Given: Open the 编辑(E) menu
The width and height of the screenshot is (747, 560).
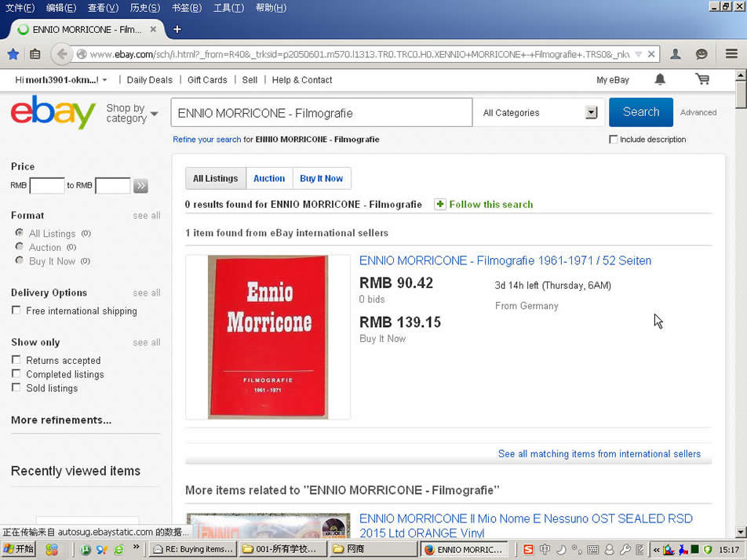Looking at the screenshot, I should [61, 8].
